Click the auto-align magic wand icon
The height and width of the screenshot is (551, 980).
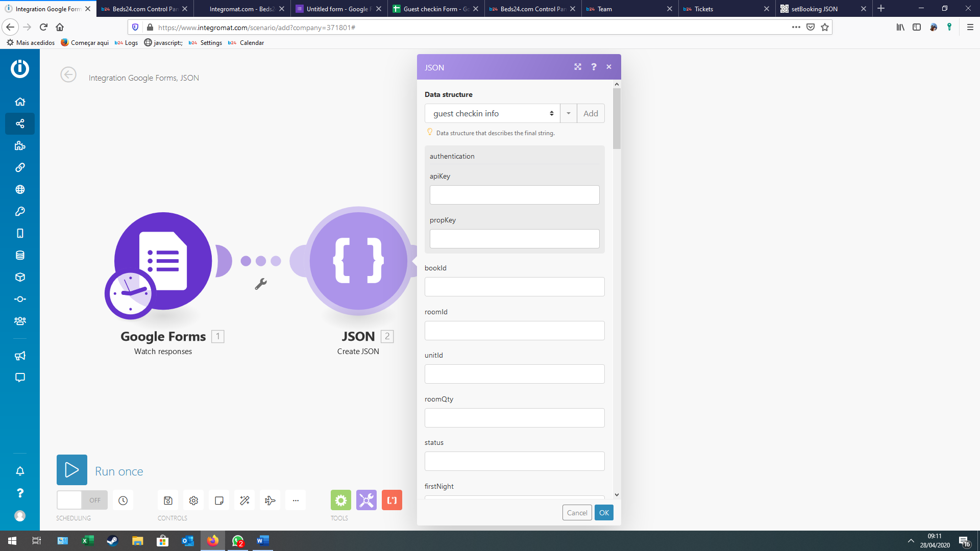pos(244,500)
